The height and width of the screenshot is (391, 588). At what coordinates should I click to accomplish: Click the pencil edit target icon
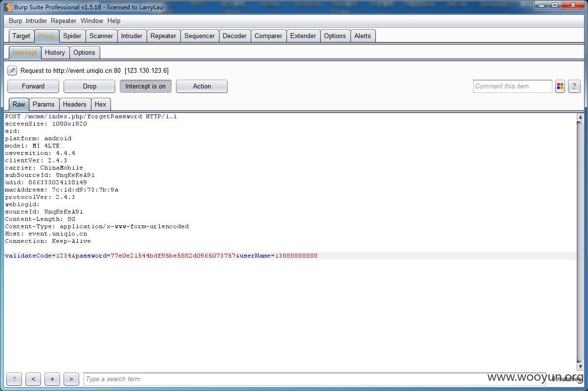[x=12, y=71]
